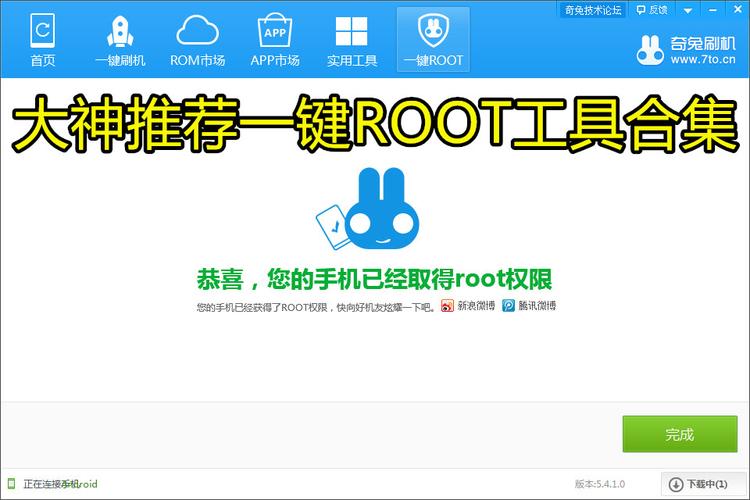Screen dimensions: 750x500
Task: Share to 腾讯微博
Action: coord(529,306)
